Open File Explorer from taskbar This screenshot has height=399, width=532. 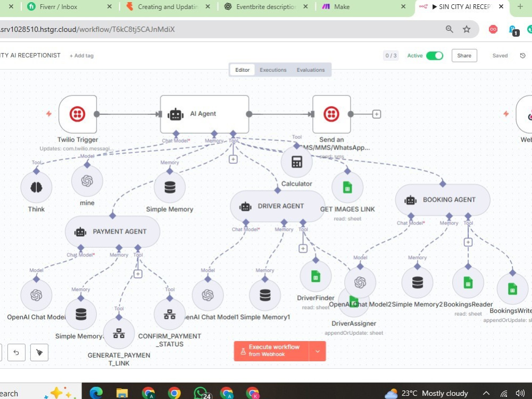[122, 393]
